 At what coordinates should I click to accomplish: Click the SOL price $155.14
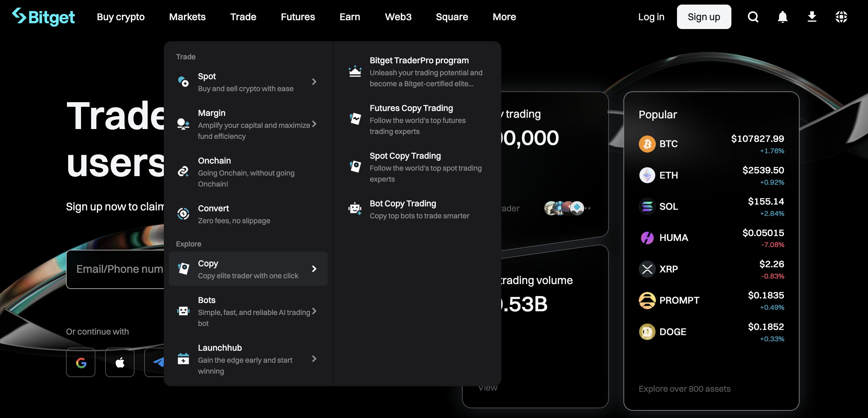pyautogui.click(x=766, y=201)
